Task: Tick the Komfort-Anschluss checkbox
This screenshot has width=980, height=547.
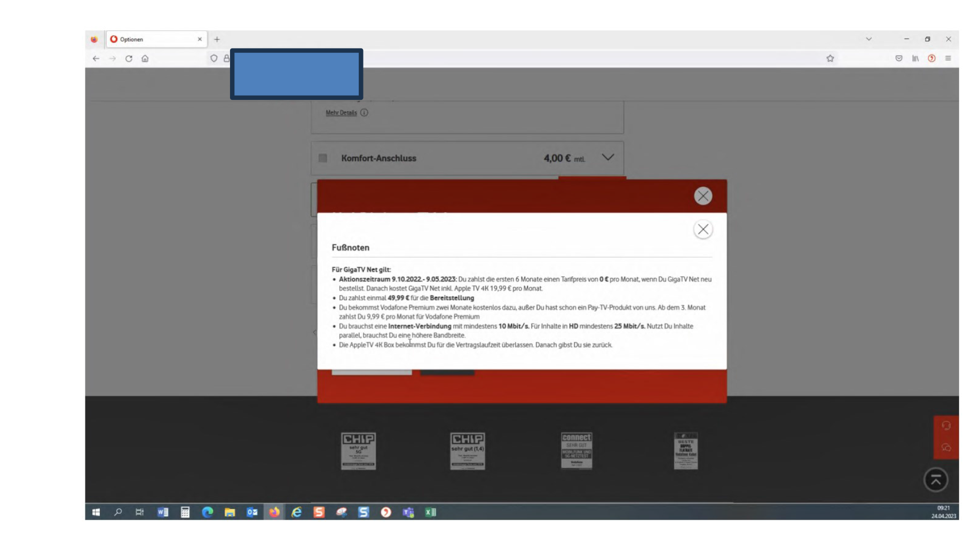Action: tap(323, 158)
